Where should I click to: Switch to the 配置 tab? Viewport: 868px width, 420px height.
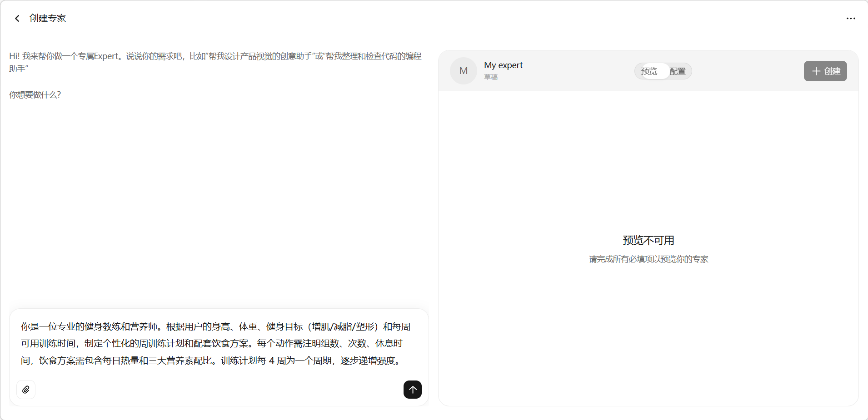[677, 71]
